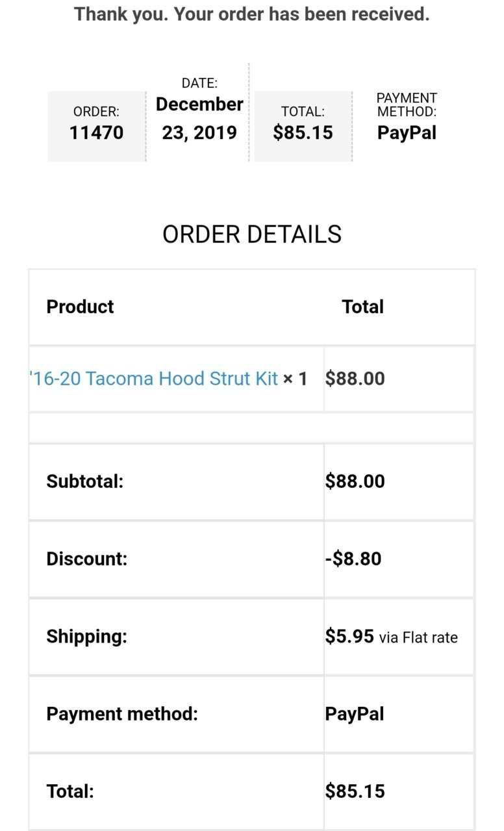Click the Shipping label
Viewport: 504px width, 831px height.
pyautogui.click(x=86, y=636)
